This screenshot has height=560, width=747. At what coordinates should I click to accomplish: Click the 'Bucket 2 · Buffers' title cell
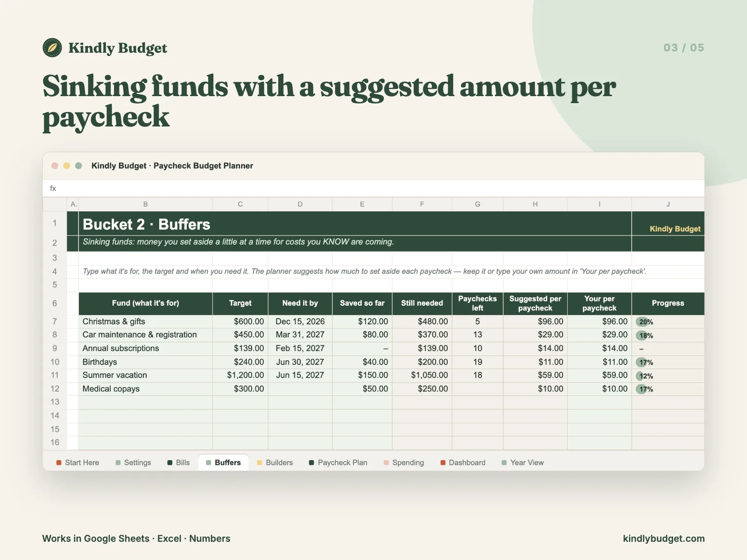pos(355,224)
